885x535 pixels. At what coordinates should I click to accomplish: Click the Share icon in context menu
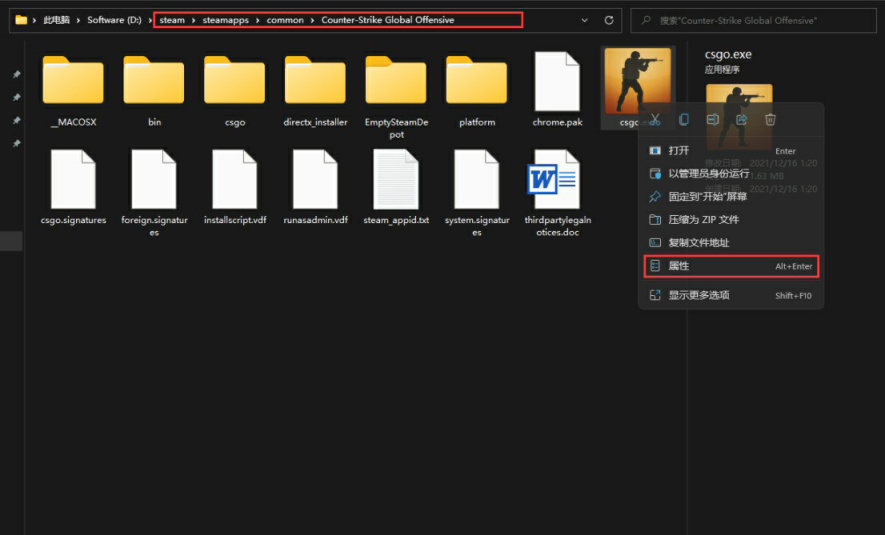click(741, 120)
